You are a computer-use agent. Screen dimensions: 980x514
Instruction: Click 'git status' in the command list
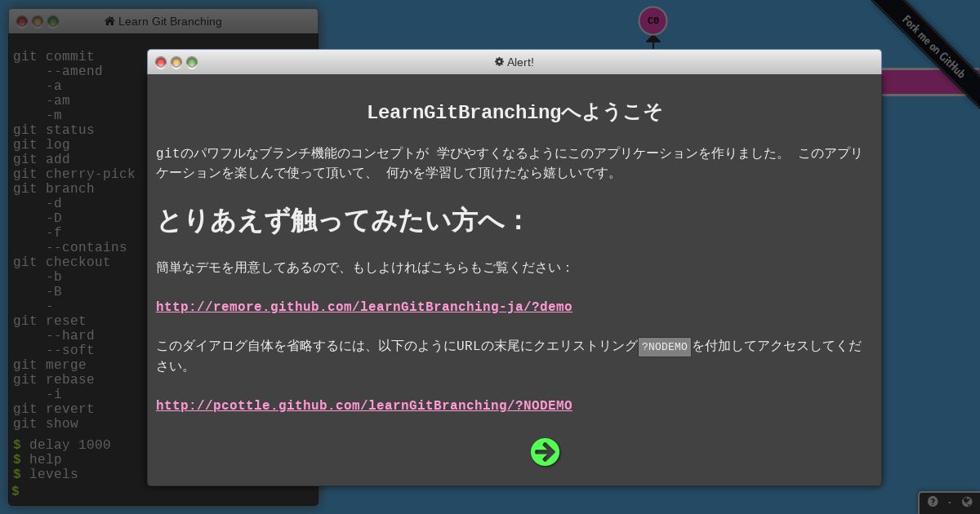pyautogui.click(x=54, y=130)
